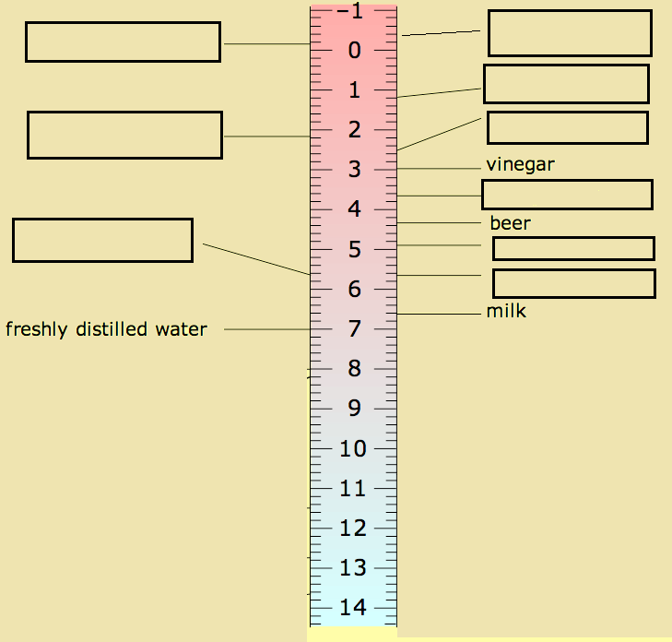The height and width of the screenshot is (642, 672).
Task: Click the top-right empty label box
Action: coord(570,33)
